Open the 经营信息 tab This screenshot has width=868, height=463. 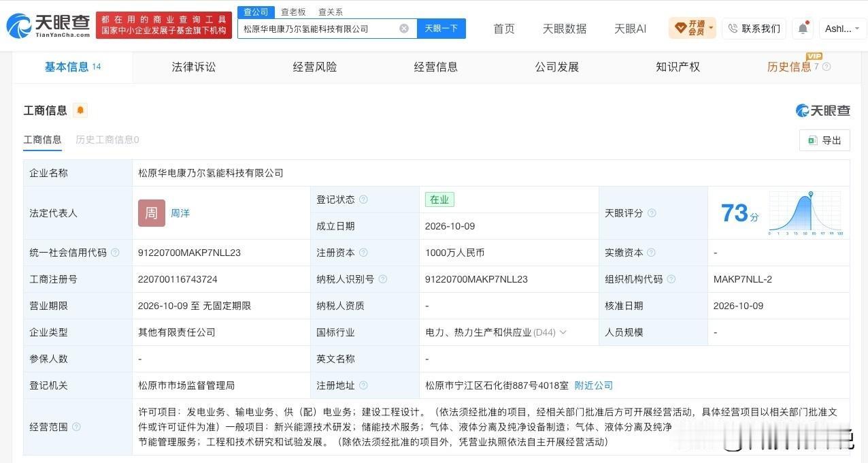pos(436,67)
